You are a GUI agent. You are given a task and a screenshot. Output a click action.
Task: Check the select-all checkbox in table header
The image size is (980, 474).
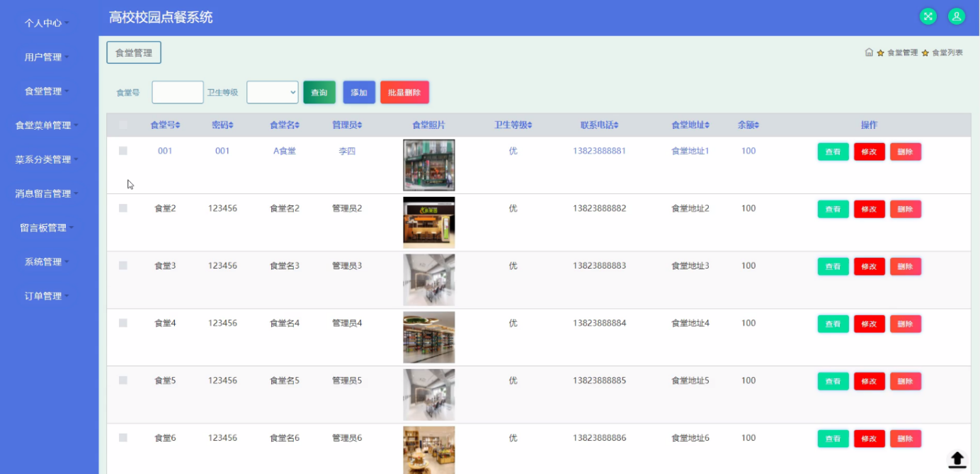point(123,125)
